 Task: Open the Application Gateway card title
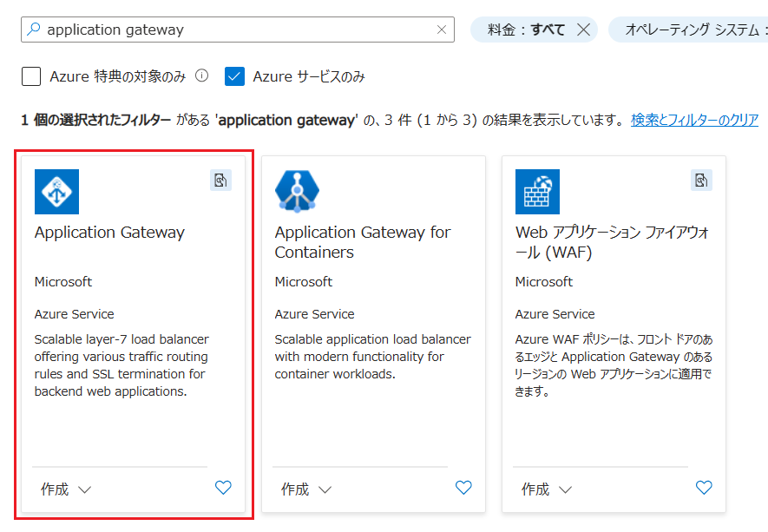point(109,233)
